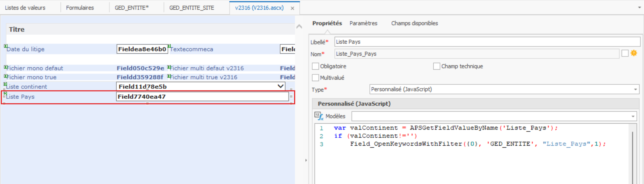The height and width of the screenshot is (184, 644).
Task: Close the v2316 (V2316.ascx) tab
Action: [x=292, y=8]
